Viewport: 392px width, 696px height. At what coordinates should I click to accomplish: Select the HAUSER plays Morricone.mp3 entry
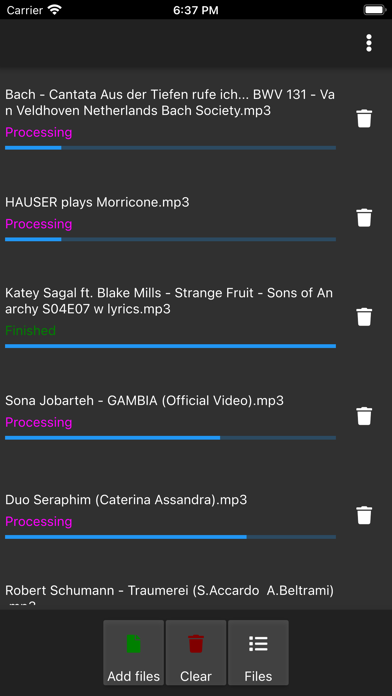point(97,202)
